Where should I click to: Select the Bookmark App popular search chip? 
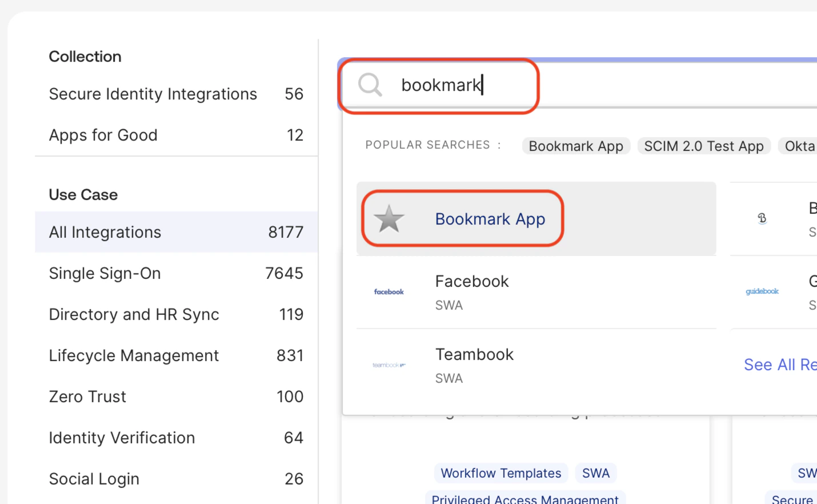tap(575, 146)
